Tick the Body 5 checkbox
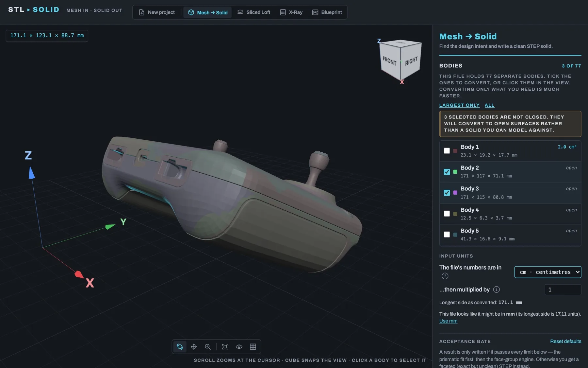Viewport: 588px width, 368px height. pyautogui.click(x=447, y=235)
